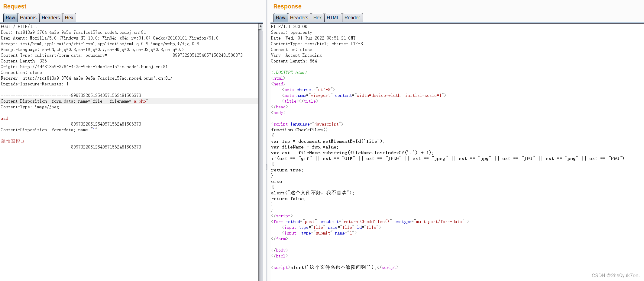
Task: Click the 'Vary: Accept-Encoding' header
Action: click(x=296, y=55)
